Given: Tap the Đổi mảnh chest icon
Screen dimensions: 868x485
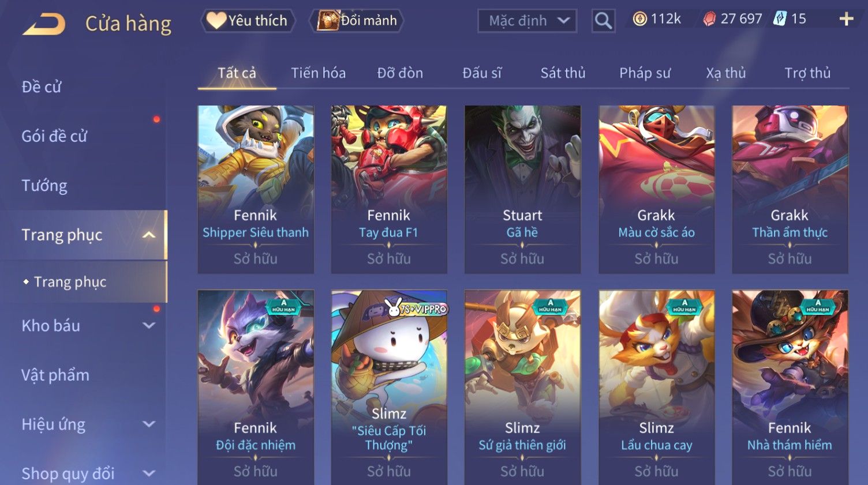Looking at the screenshot, I should pos(328,21).
